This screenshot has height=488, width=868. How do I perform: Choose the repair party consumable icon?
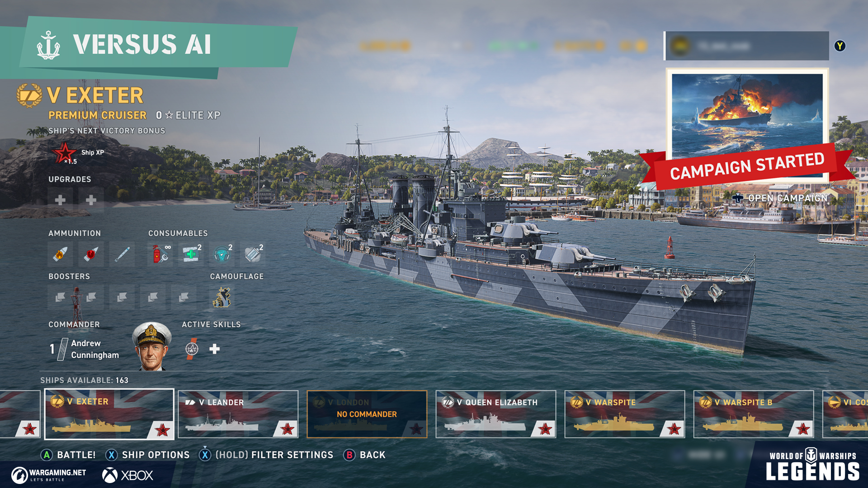click(191, 254)
